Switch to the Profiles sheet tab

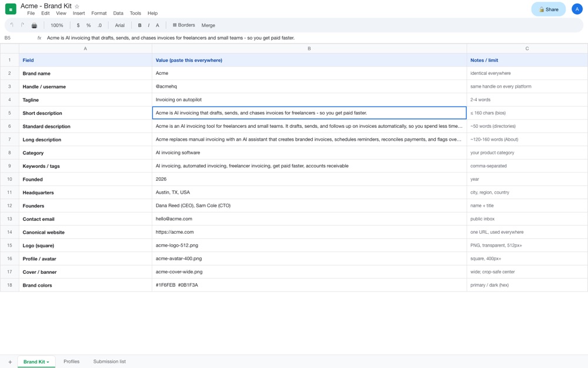tap(71, 362)
